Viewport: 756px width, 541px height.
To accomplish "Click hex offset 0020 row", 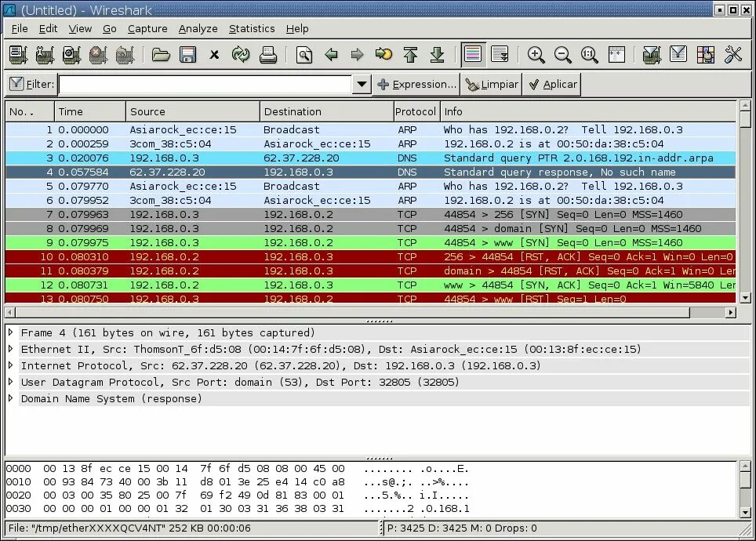I will tap(238, 496).
